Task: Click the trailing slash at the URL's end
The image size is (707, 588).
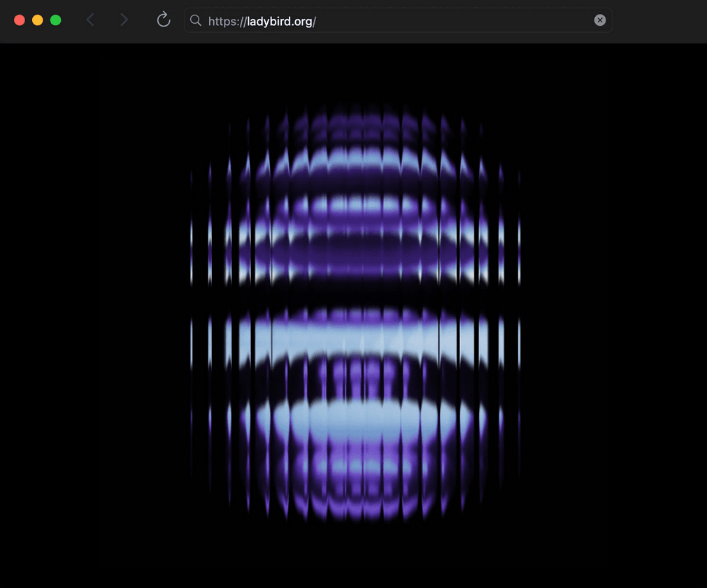Action: pos(314,21)
